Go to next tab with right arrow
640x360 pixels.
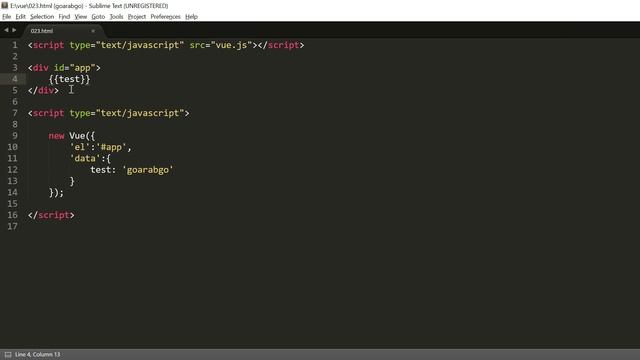click(14, 30)
